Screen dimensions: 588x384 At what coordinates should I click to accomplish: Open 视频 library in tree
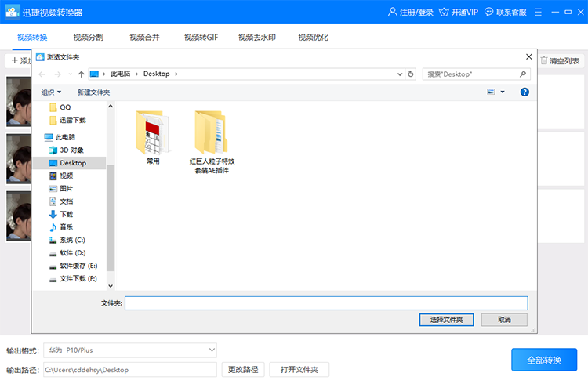coord(61,176)
